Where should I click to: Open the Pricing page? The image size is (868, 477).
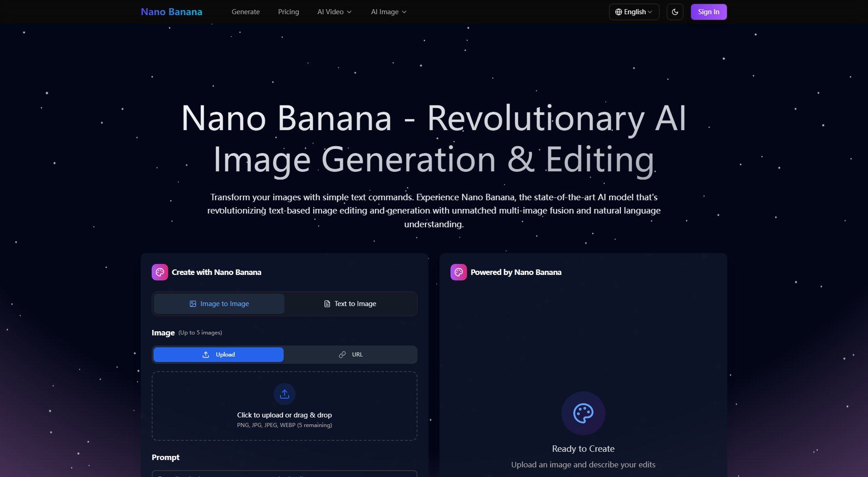(x=288, y=12)
